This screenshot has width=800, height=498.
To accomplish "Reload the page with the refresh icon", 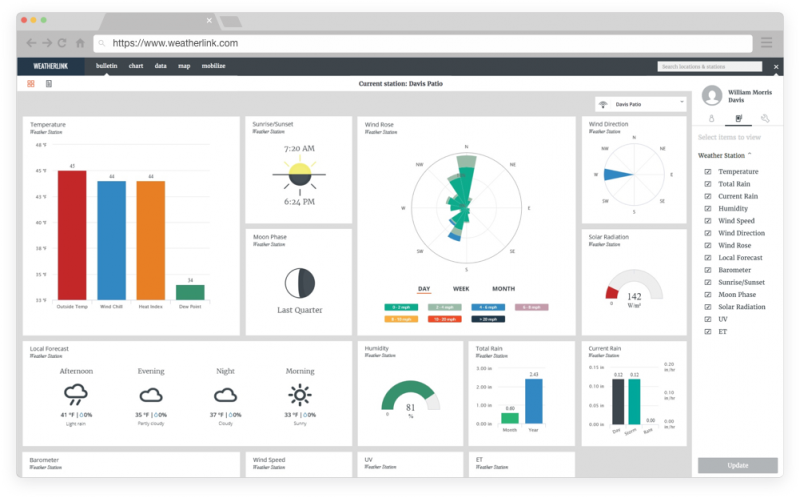I will click(x=62, y=43).
